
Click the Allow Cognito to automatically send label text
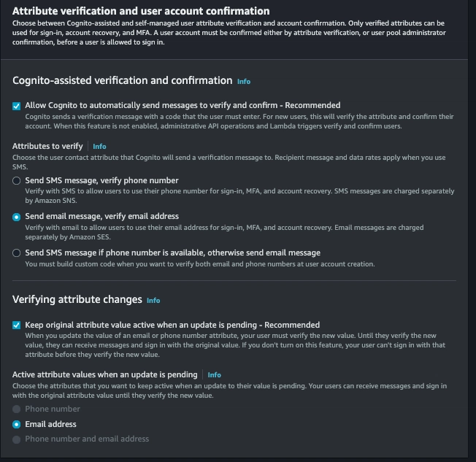click(x=183, y=105)
